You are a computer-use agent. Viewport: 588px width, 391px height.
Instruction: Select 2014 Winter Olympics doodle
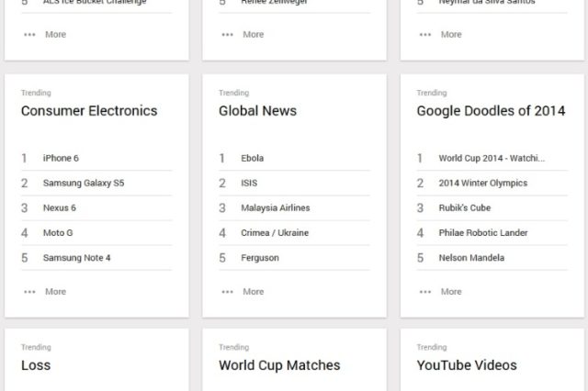(483, 184)
